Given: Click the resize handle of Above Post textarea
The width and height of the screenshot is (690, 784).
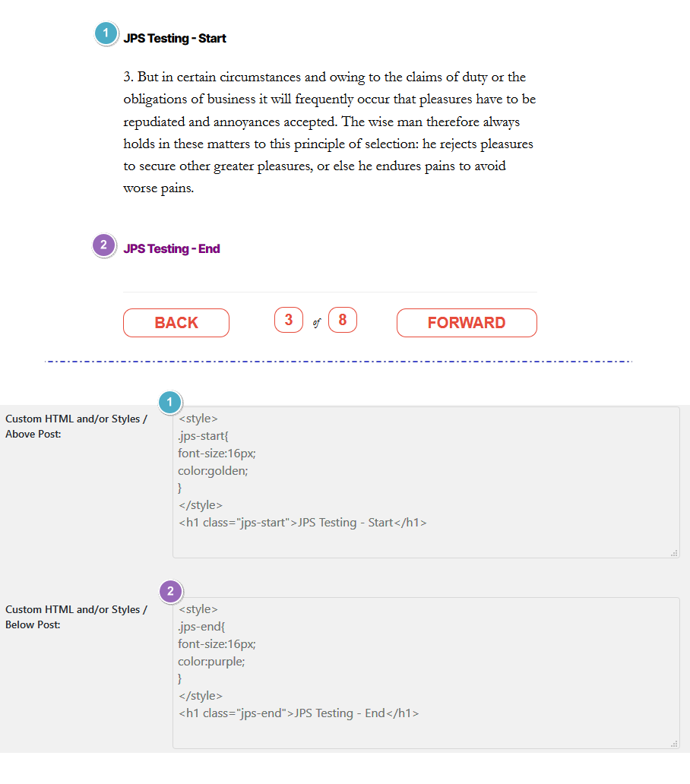Looking at the screenshot, I should tap(675, 553).
